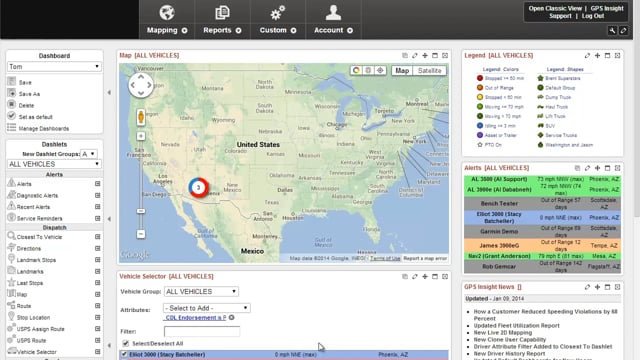Click the Street View pegman icon
The image size is (640, 360).
[x=141, y=117]
